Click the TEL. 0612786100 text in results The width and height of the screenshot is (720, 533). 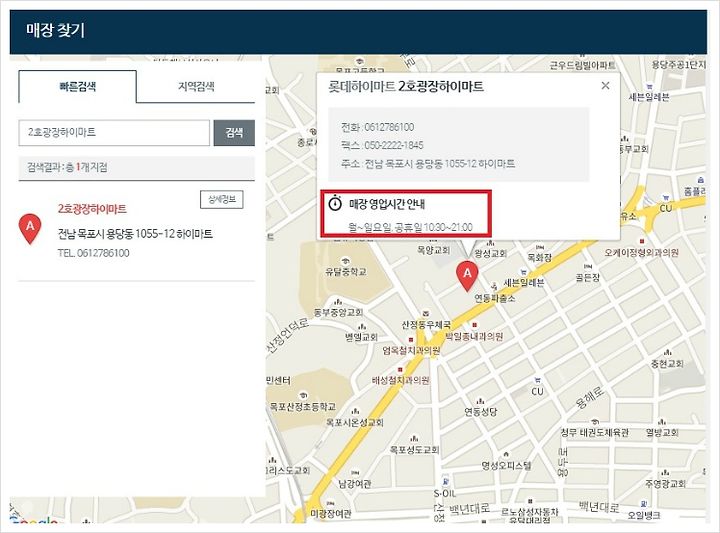(94, 253)
